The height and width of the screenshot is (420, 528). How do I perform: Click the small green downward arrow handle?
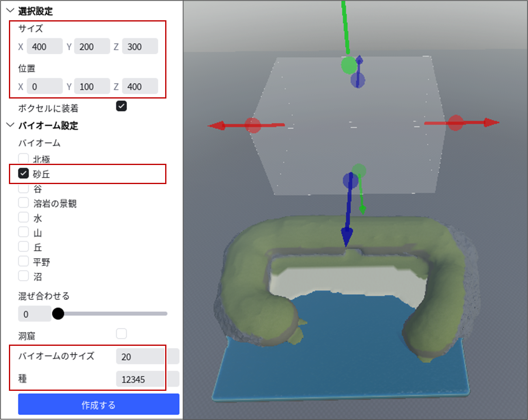point(362,209)
